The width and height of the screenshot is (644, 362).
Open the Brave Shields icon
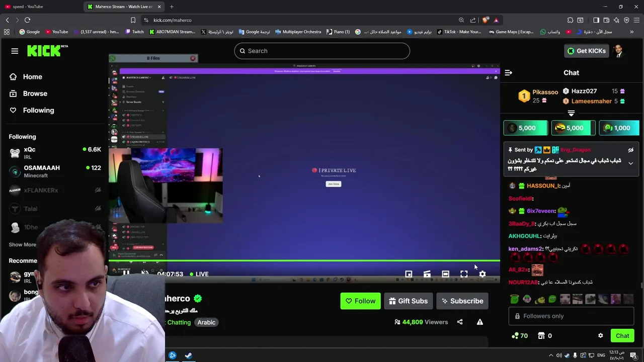[485, 20]
